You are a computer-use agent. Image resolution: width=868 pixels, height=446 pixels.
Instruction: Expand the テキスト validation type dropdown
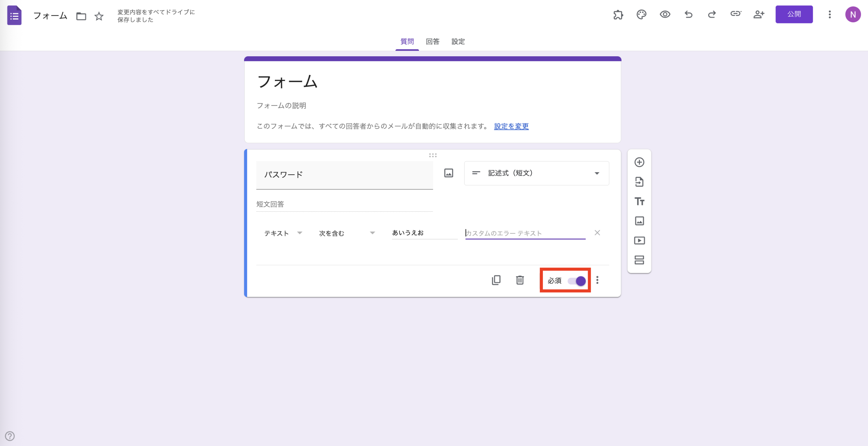(284, 233)
